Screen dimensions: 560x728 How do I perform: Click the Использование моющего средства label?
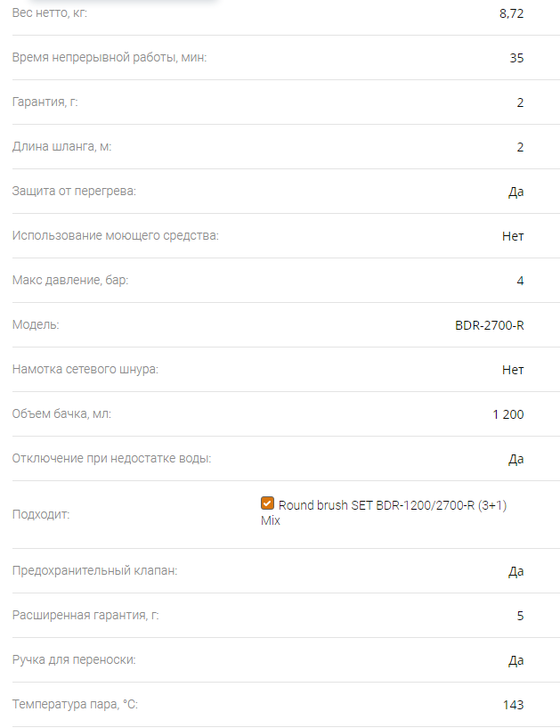[116, 236]
